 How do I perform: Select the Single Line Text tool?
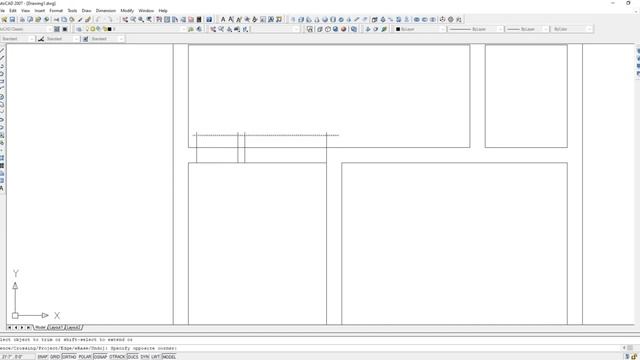[231, 19]
